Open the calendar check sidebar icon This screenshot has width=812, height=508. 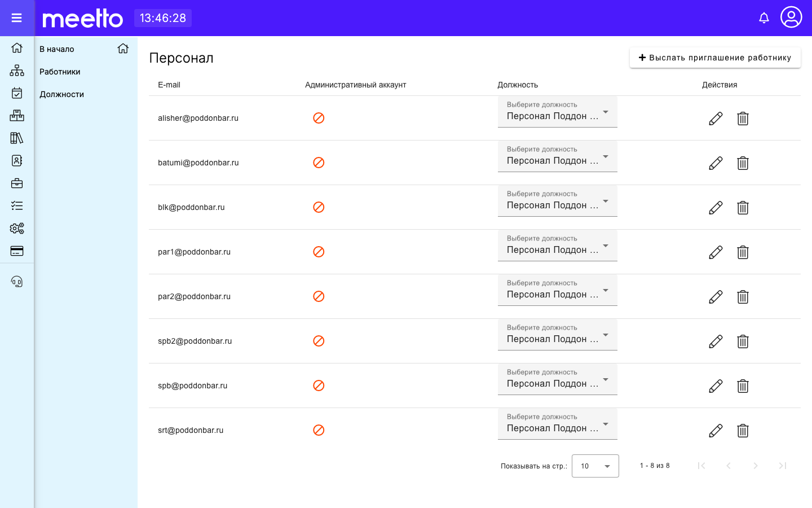click(x=17, y=93)
